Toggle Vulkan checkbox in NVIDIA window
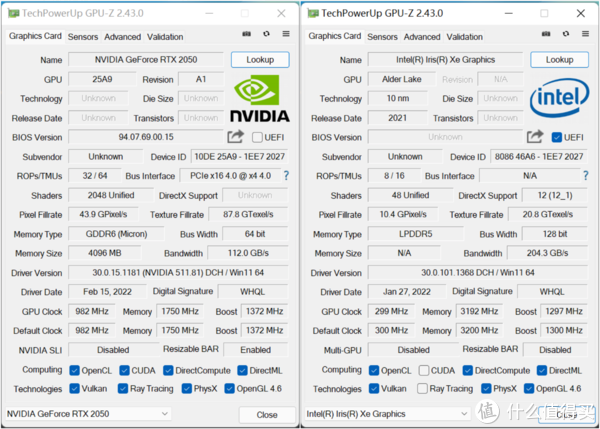The height and width of the screenshot is (429, 600). pos(74,389)
